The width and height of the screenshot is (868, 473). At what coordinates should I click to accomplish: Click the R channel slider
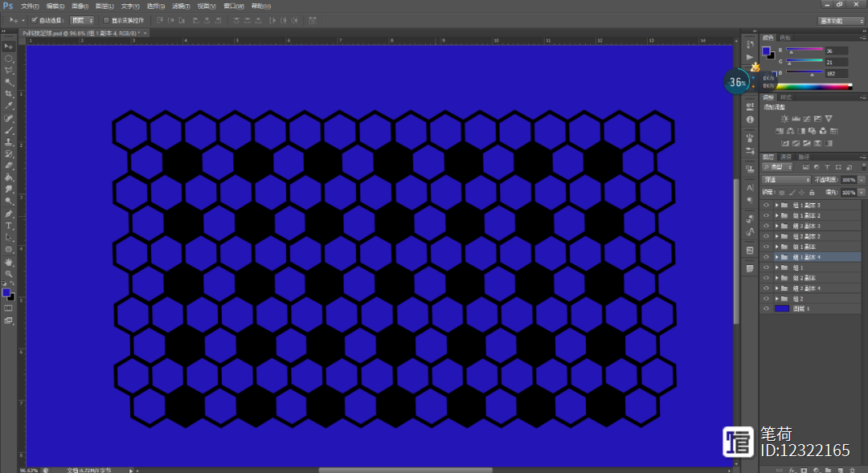[805, 51]
